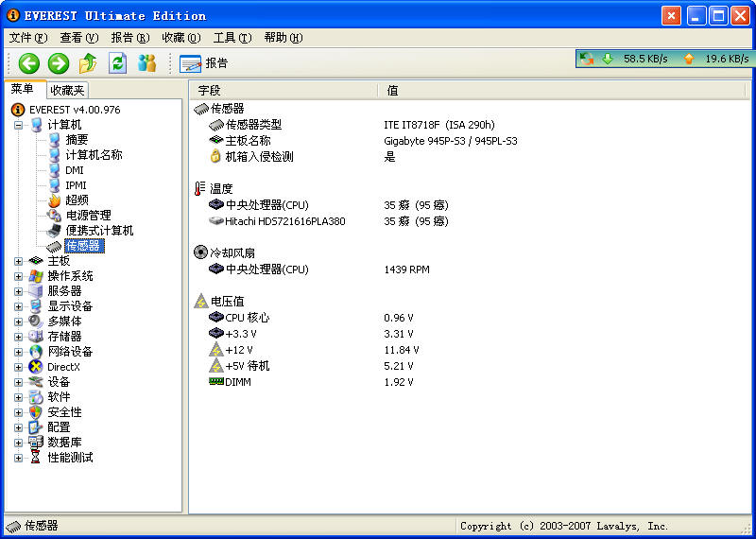The width and height of the screenshot is (756, 539).
Task: Click the 报告 report toolbar button
Action: (203, 63)
